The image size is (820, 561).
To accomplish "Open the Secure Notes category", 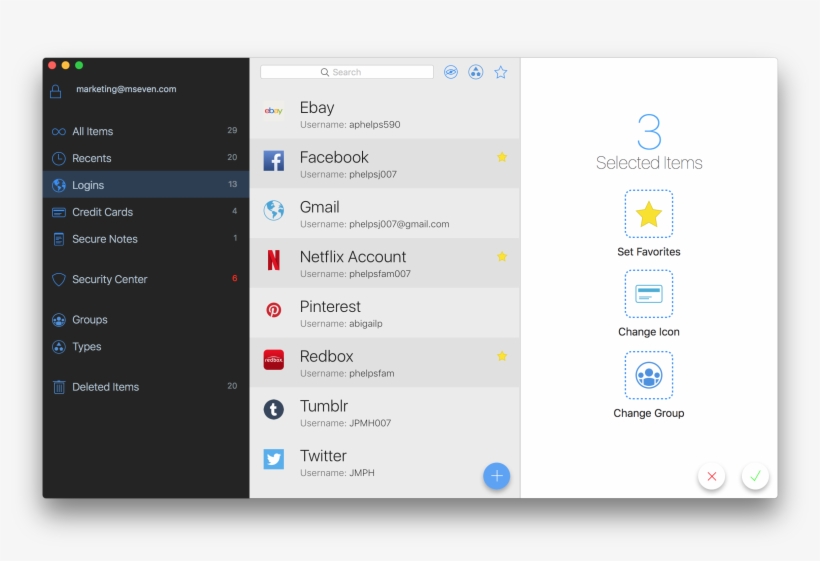I will click(x=146, y=239).
